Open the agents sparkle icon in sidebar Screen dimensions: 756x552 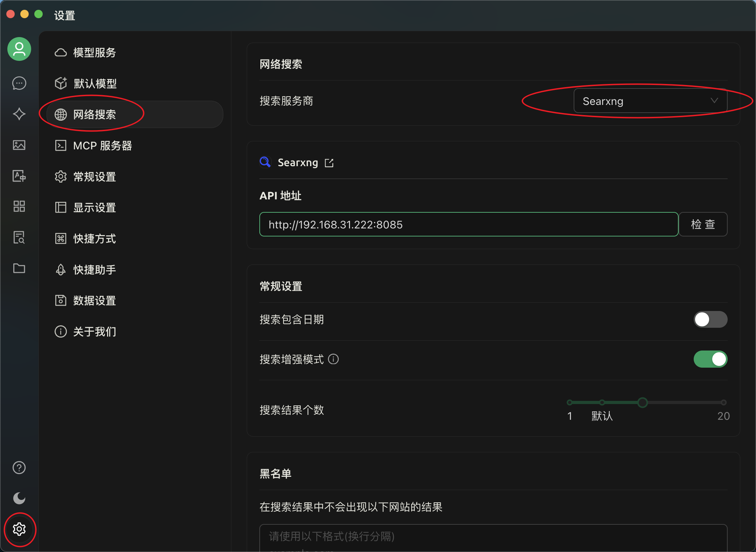pos(19,114)
